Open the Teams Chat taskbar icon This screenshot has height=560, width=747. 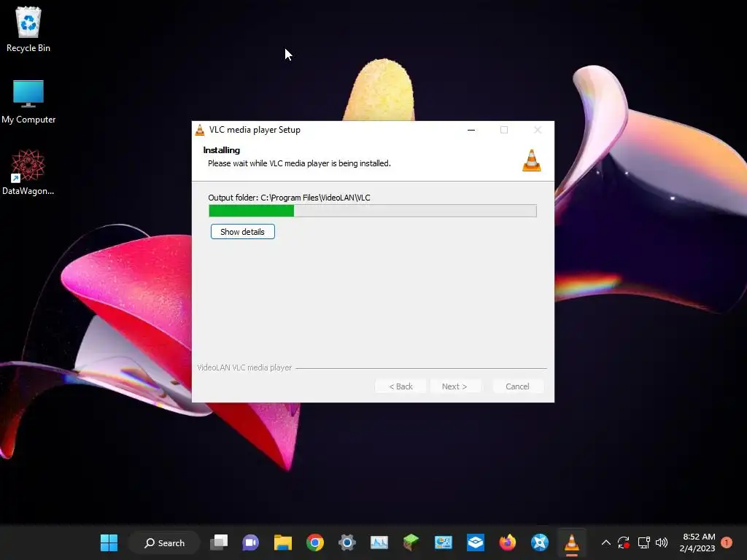point(251,542)
